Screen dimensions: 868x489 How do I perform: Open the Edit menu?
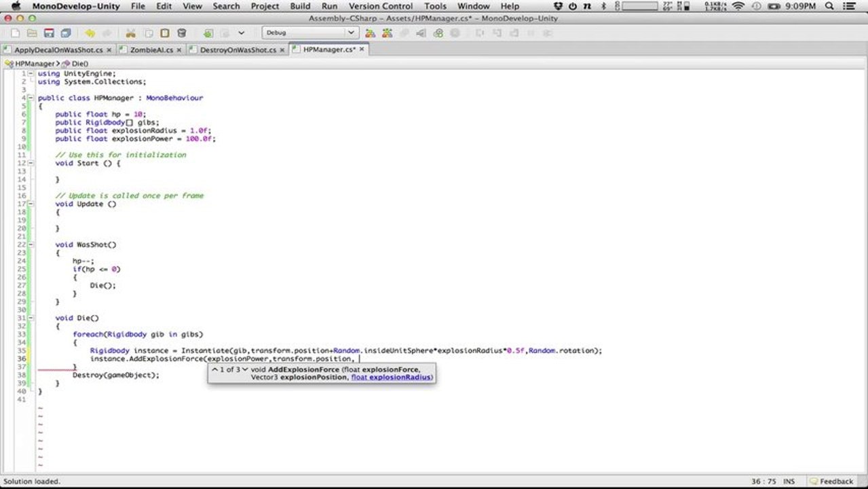point(164,6)
